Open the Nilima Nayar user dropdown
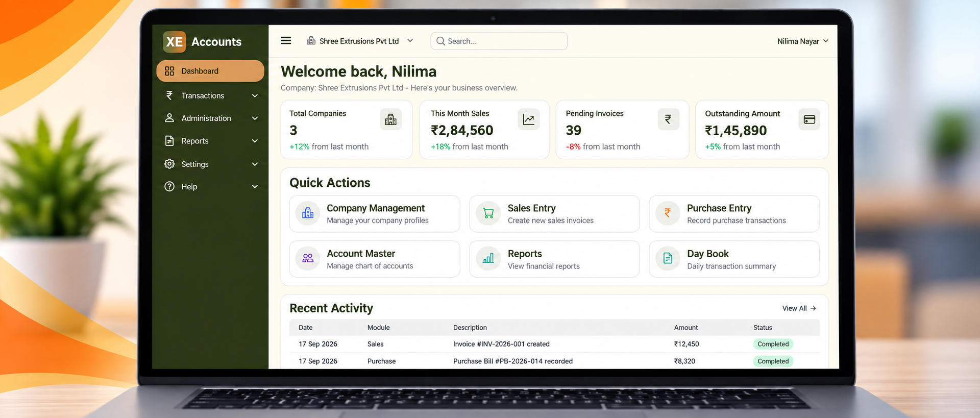 coord(802,41)
